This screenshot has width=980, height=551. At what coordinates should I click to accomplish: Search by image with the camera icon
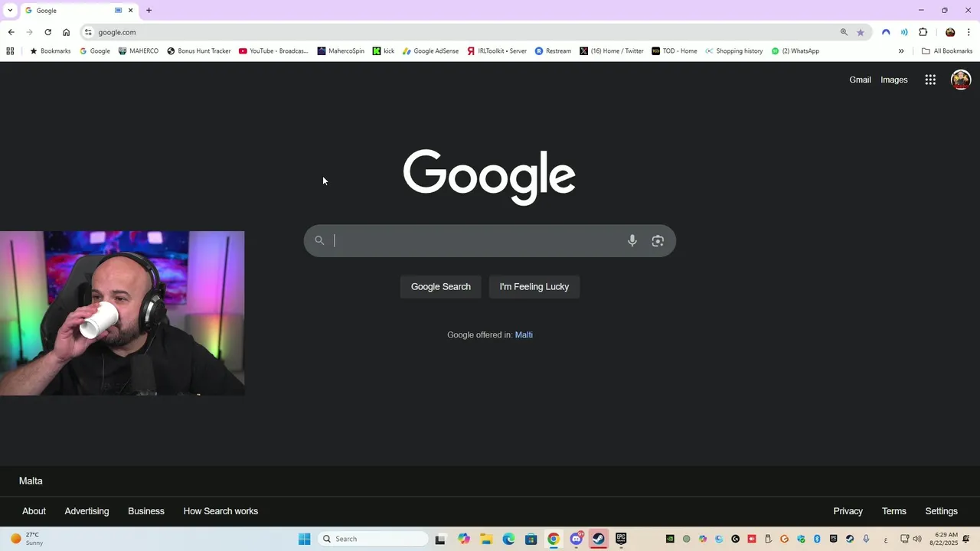pos(658,240)
